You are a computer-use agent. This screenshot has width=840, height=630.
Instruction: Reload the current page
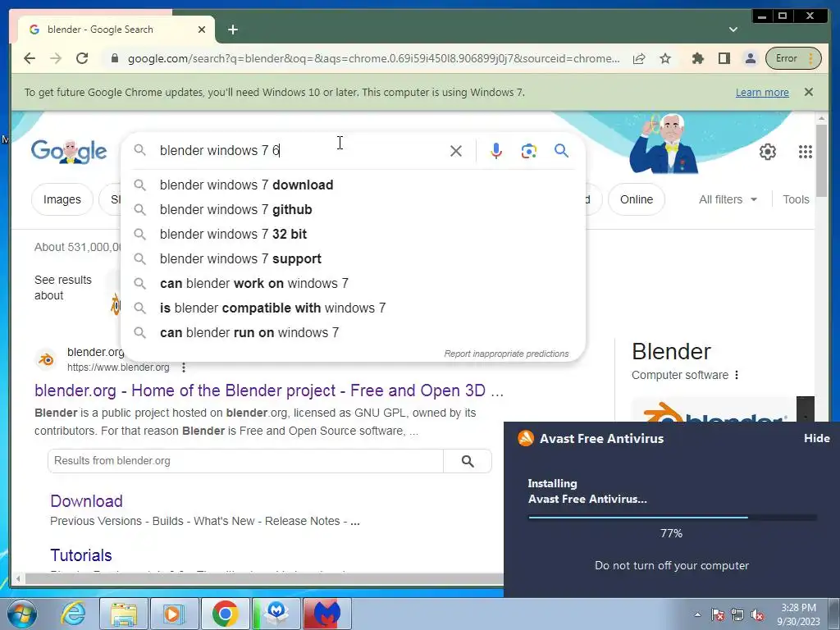pyautogui.click(x=82, y=58)
